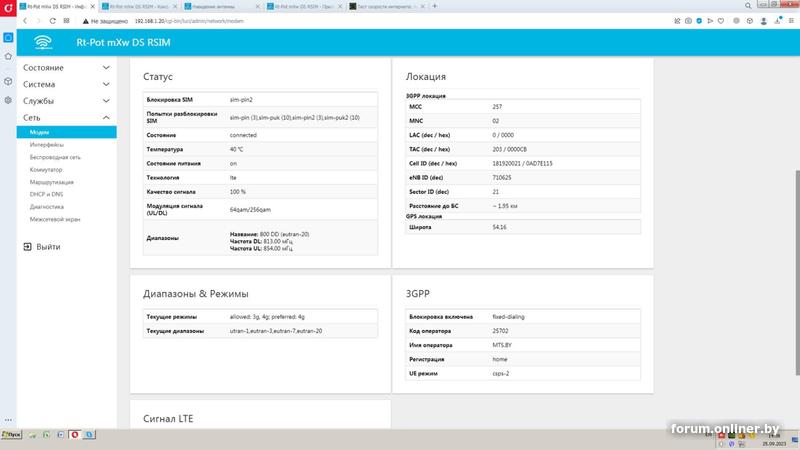Click the '100 %' signal quality value

[x=237, y=192]
